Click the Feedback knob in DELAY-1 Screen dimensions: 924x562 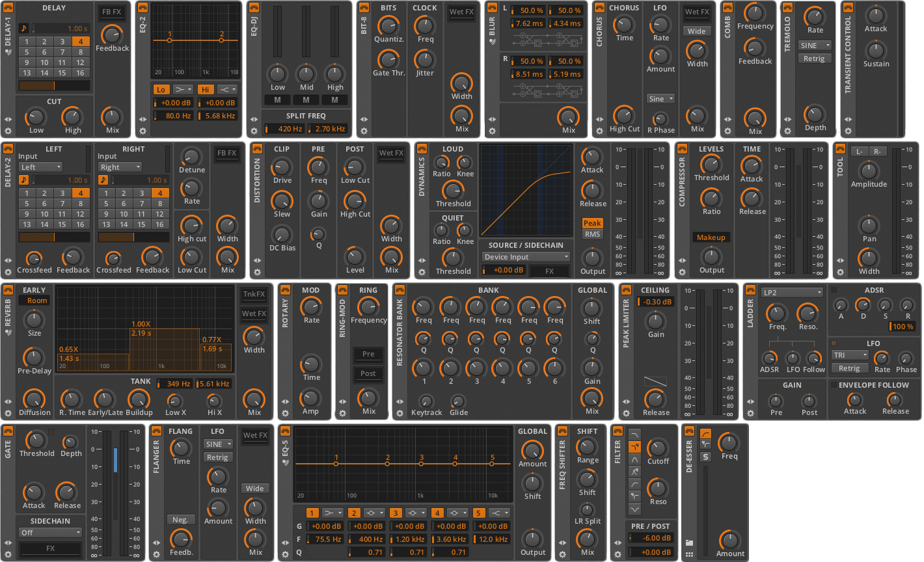[x=112, y=34]
